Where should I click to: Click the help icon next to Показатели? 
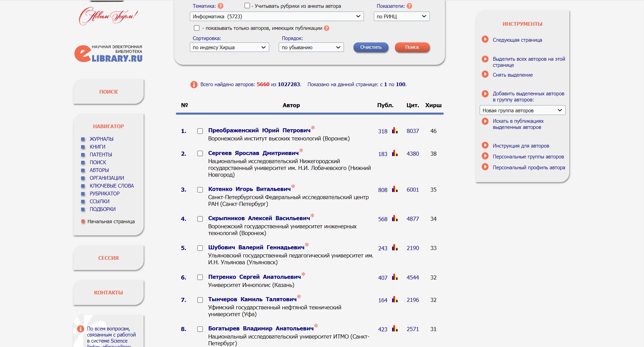(x=409, y=6)
